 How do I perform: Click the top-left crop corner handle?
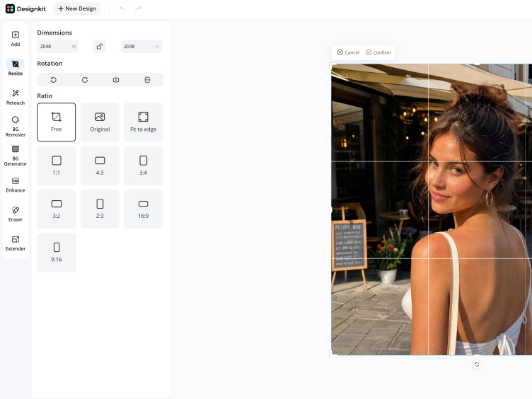[332, 65]
